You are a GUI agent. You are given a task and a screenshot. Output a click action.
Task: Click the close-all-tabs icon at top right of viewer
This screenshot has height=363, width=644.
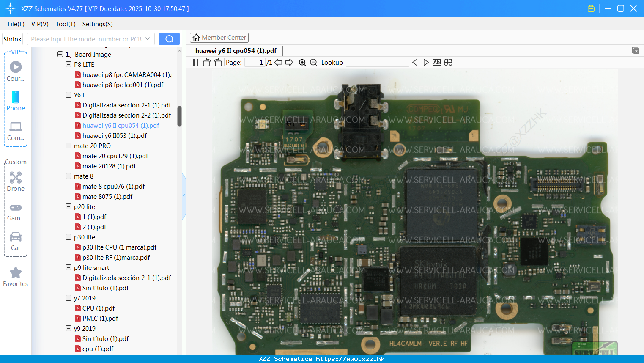pyautogui.click(x=636, y=50)
